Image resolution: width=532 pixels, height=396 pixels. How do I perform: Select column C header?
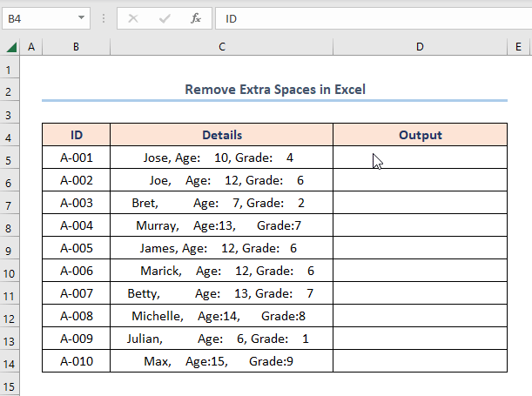(x=221, y=46)
